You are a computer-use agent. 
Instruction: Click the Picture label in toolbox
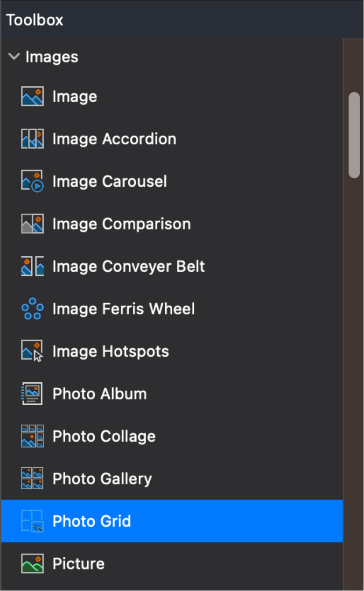(78, 564)
